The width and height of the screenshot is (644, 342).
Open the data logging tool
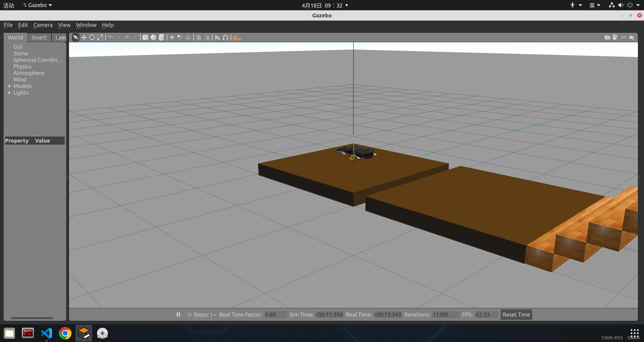click(x=615, y=37)
